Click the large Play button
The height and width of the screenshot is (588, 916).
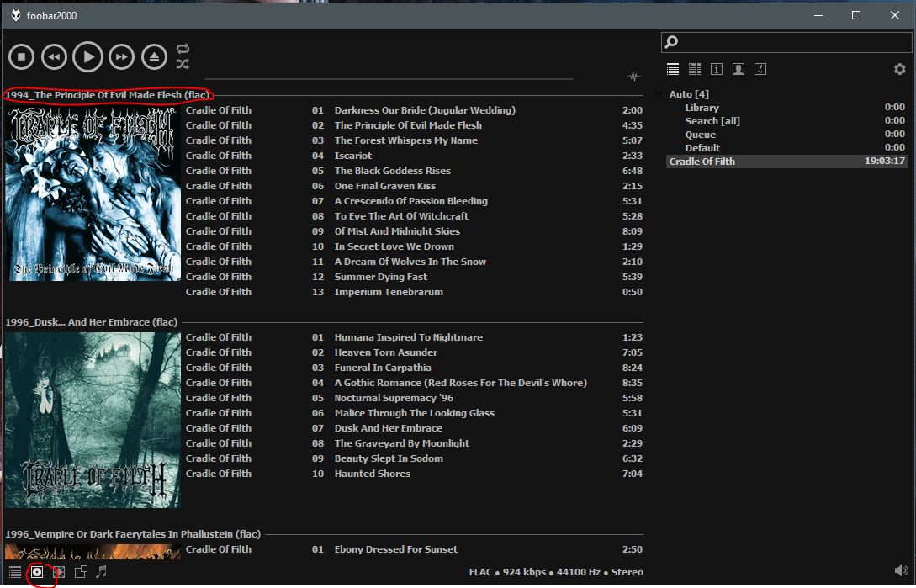tap(87, 57)
